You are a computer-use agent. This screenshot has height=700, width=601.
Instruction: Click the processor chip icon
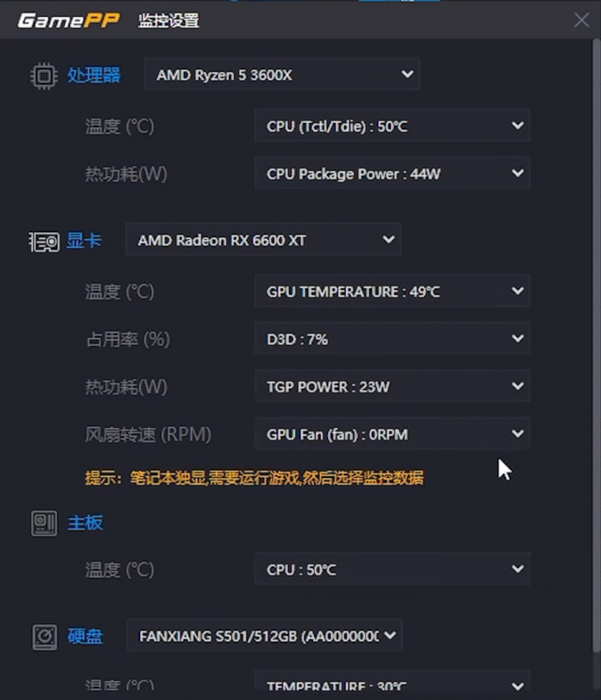coord(44,76)
